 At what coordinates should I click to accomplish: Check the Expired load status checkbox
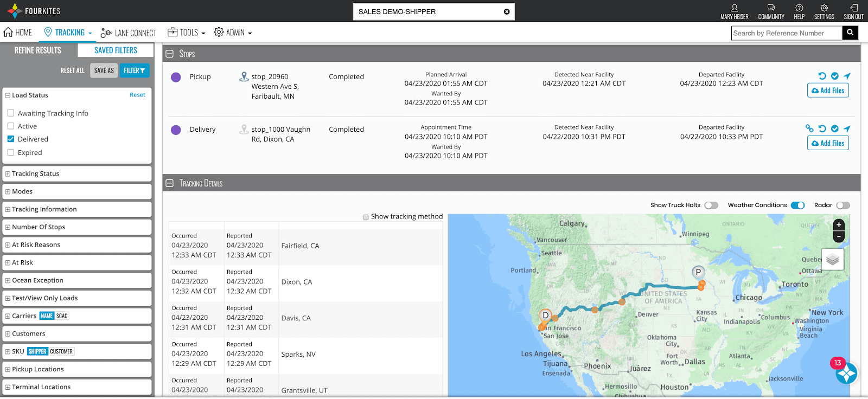click(x=11, y=152)
